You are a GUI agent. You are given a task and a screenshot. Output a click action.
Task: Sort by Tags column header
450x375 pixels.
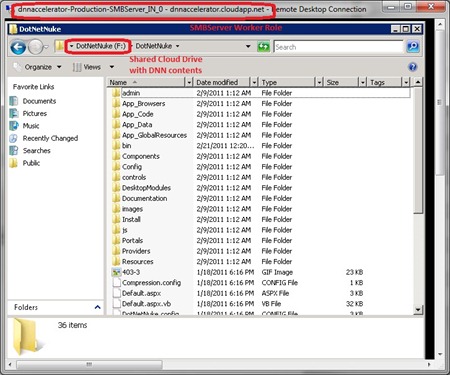click(x=385, y=82)
